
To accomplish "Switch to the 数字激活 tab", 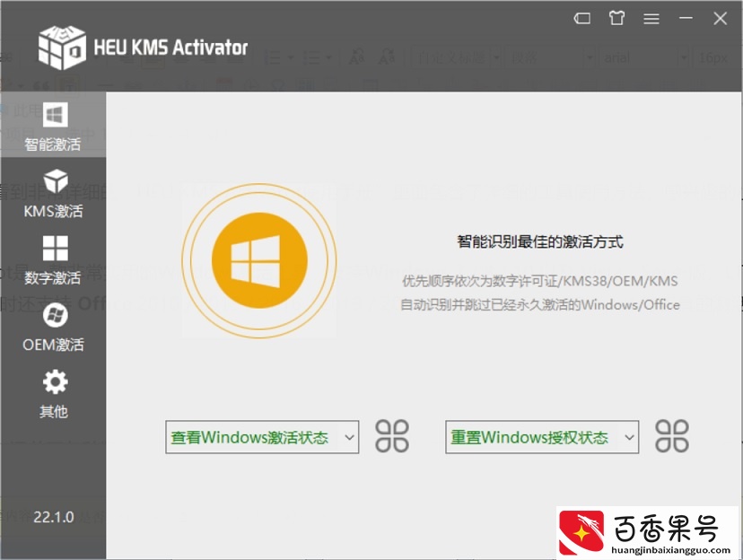I will (x=53, y=259).
